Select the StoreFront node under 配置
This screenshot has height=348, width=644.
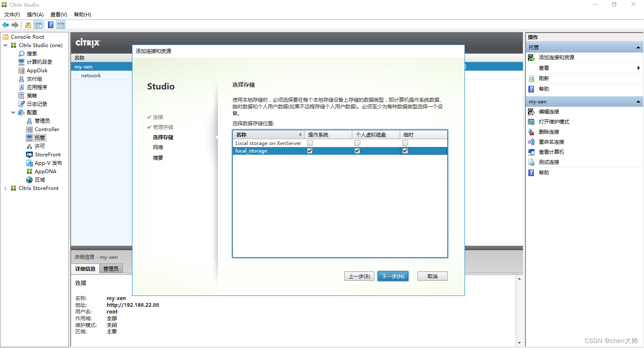(x=48, y=155)
